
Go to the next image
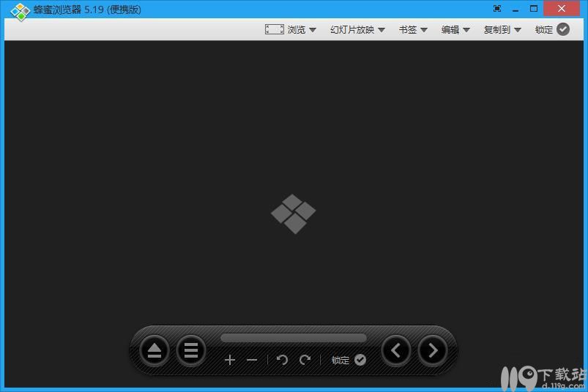[433, 350]
